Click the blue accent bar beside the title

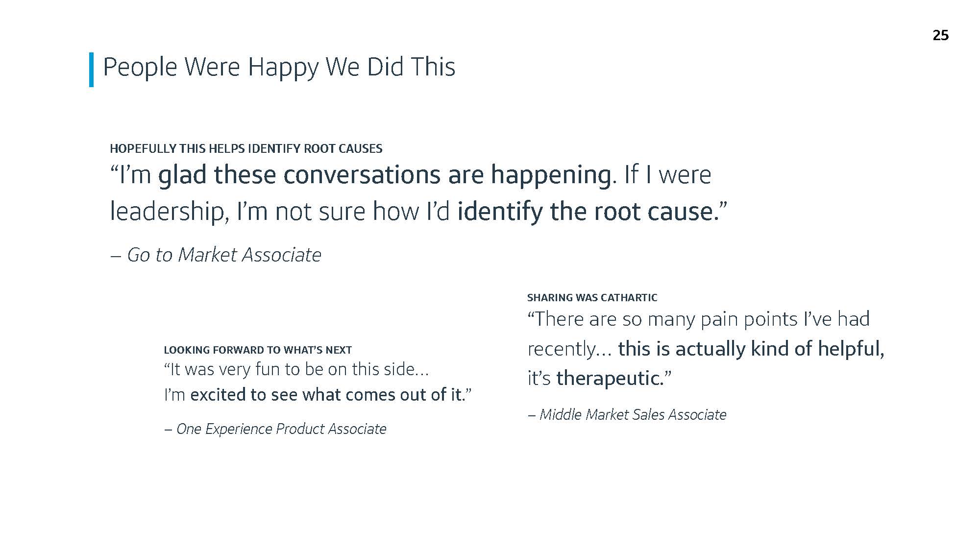[91, 70]
